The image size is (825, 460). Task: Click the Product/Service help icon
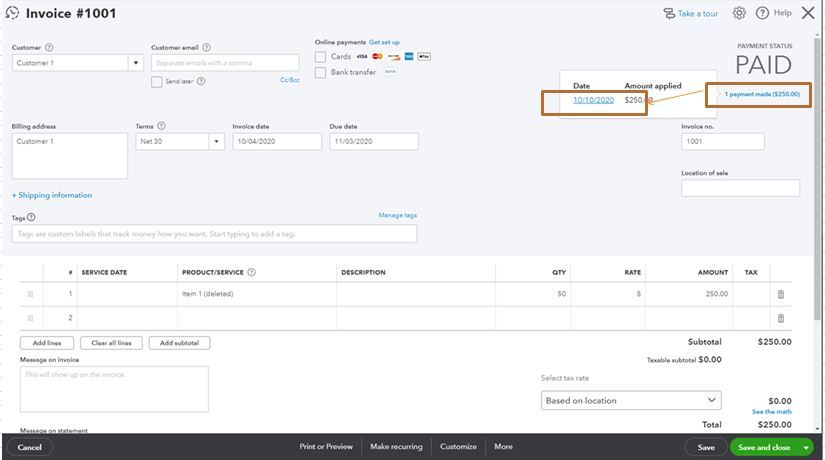pos(251,273)
